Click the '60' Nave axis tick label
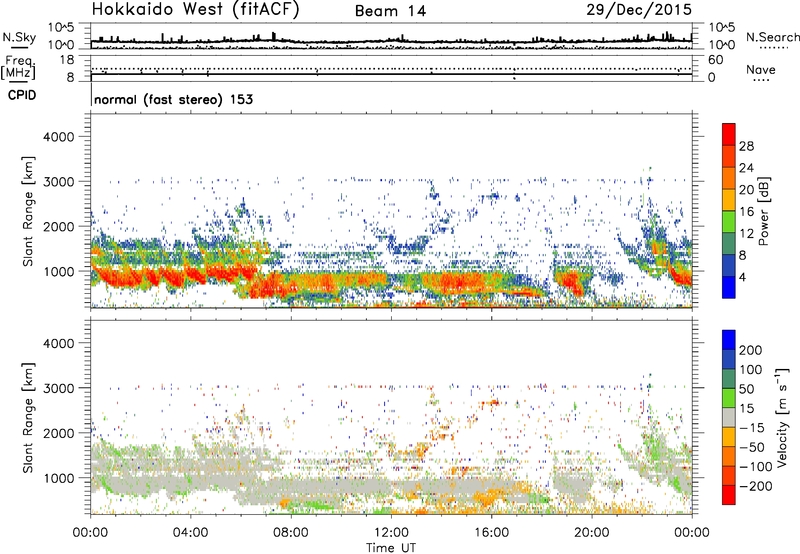 tap(716, 60)
